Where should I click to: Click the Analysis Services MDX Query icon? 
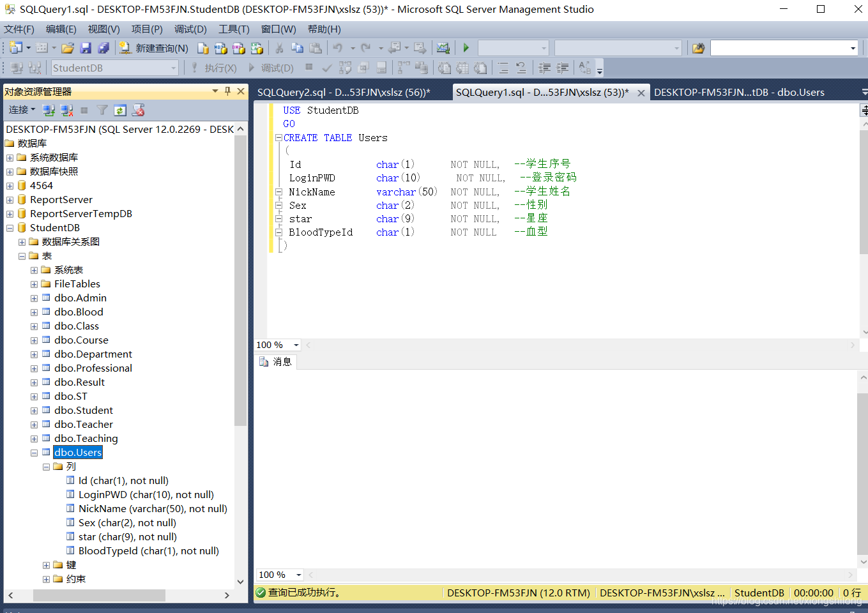[x=221, y=48]
